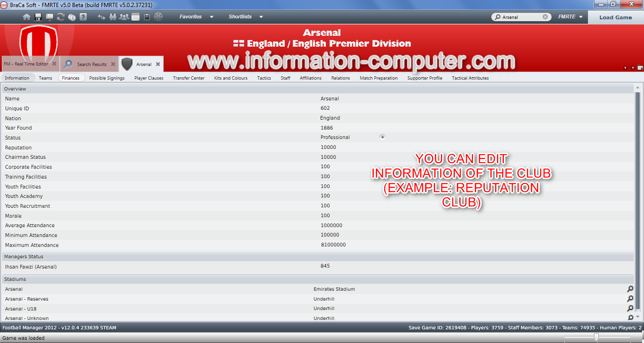This screenshot has width=644, height=343.
Task: Open the Teams sub-tab
Action: pos(45,78)
